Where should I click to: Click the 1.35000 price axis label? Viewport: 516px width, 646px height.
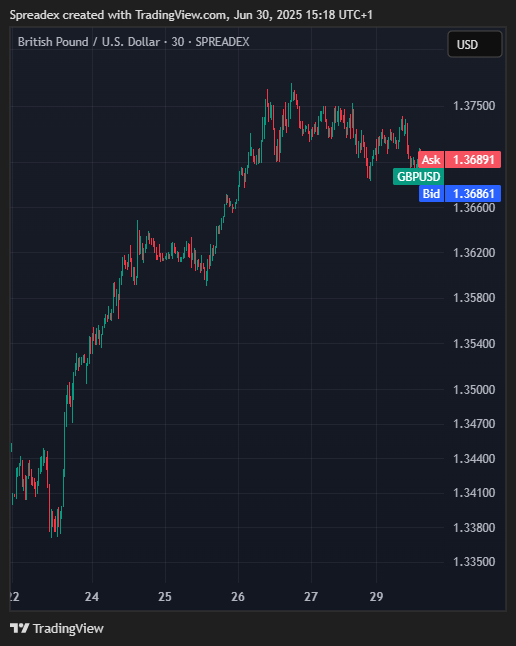[x=474, y=390]
